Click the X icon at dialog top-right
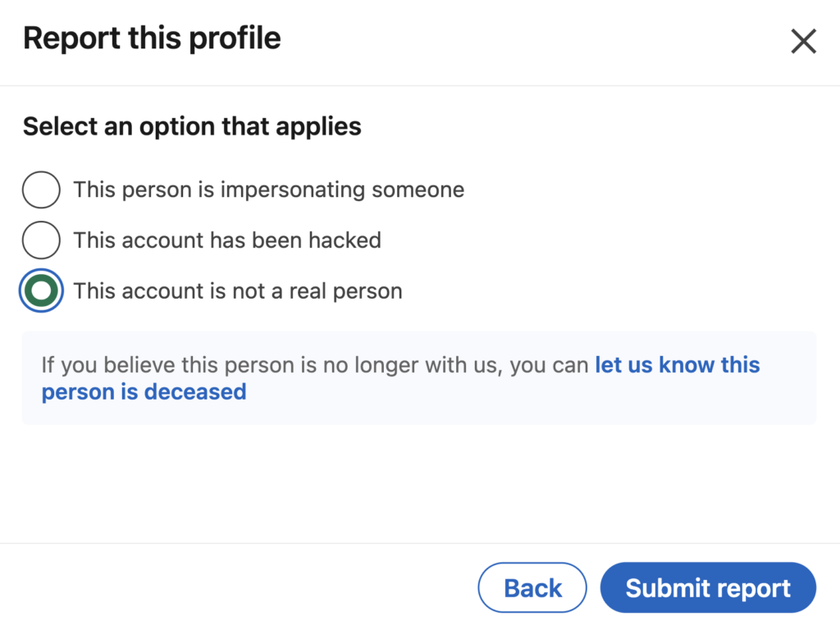Viewport: 840px width, 626px height. click(803, 41)
